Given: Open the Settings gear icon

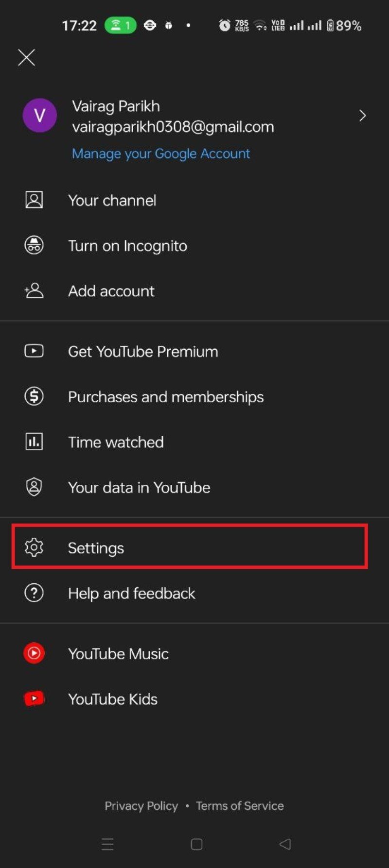Looking at the screenshot, I should coord(34,547).
